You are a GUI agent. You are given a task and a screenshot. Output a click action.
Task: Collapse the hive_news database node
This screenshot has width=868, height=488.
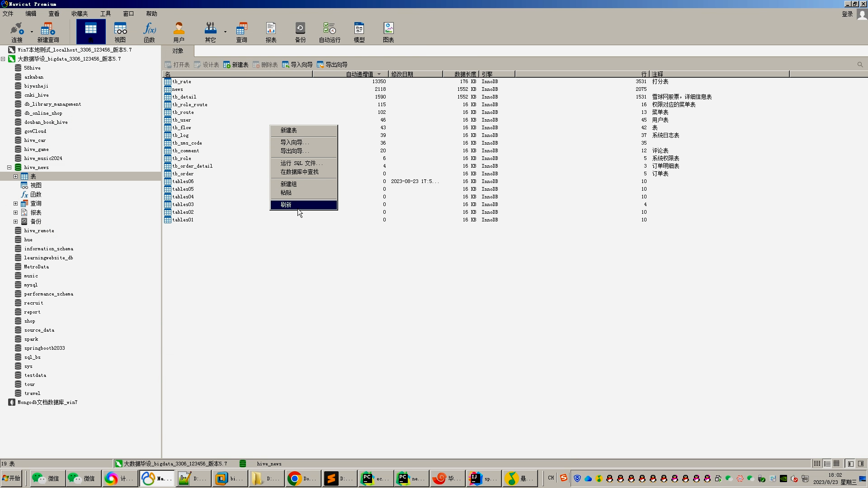click(x=9, y=167)
